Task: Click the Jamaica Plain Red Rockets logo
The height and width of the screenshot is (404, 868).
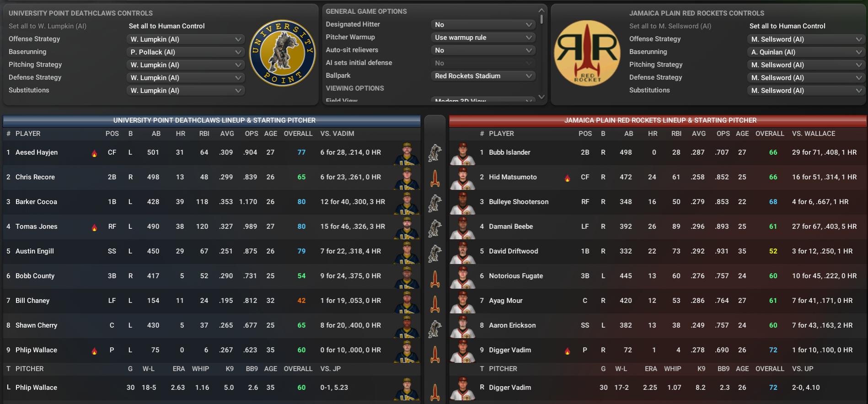Action: coord(587,53)
